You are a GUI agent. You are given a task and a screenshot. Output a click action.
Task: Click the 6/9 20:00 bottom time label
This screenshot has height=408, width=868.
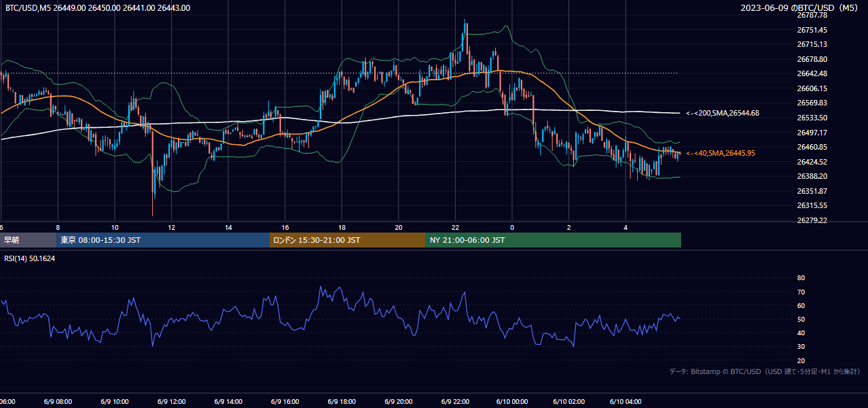[399, 402]
